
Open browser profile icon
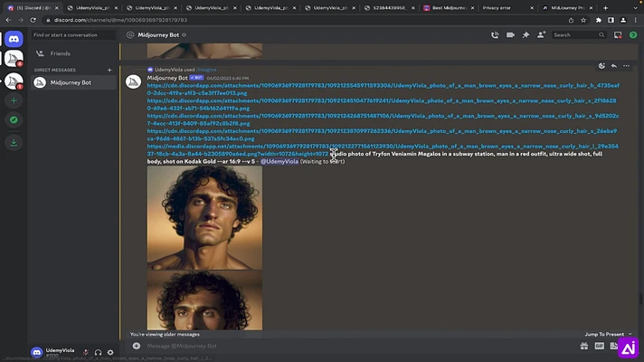623,20
